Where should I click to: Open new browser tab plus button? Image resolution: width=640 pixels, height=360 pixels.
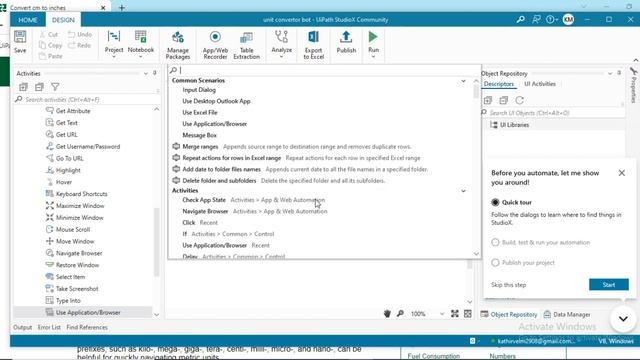(122, 7)
